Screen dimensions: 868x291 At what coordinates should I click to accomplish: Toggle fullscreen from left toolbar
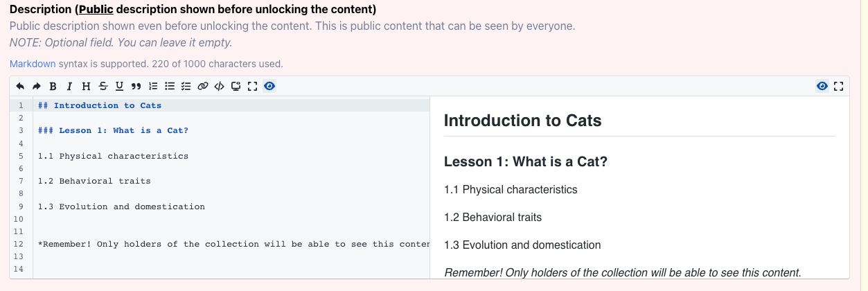(252, 87)
